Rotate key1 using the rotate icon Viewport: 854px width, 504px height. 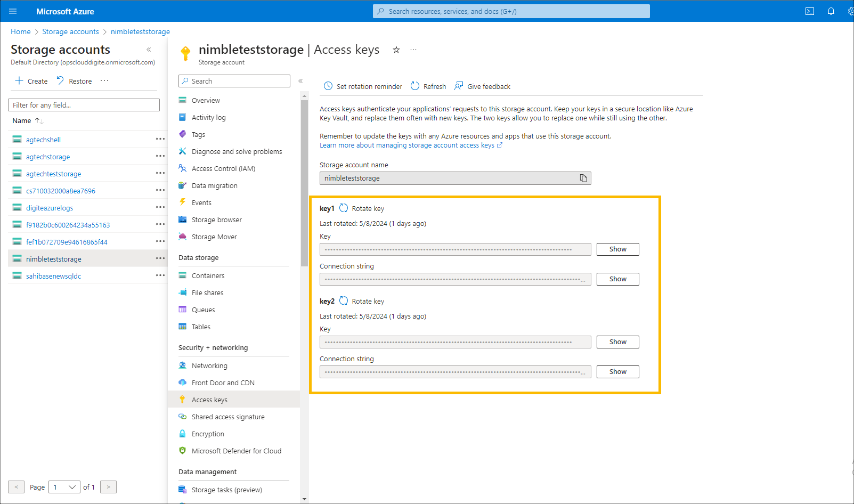point(344,208)
